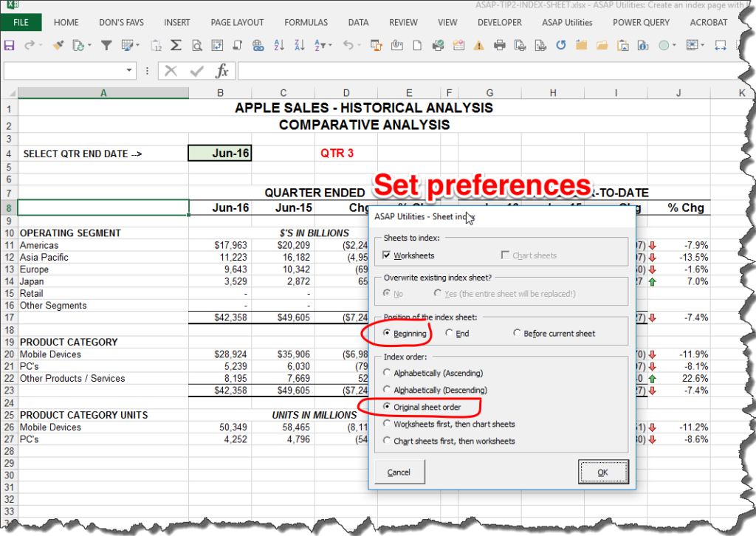Open Print Preview magnifier icon

[196, 45]
